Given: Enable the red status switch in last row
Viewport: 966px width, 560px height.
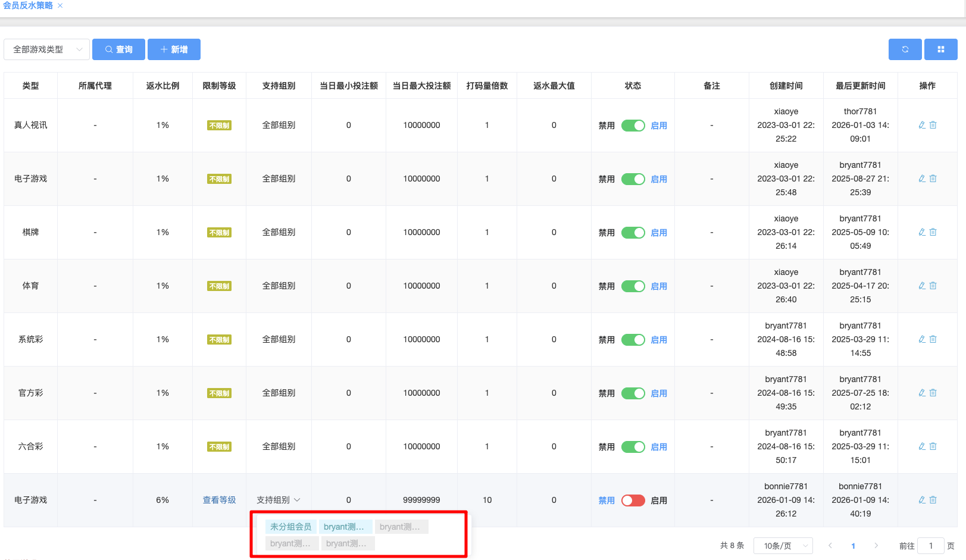Looking at the screenshot, I should [x=633, y=500].
